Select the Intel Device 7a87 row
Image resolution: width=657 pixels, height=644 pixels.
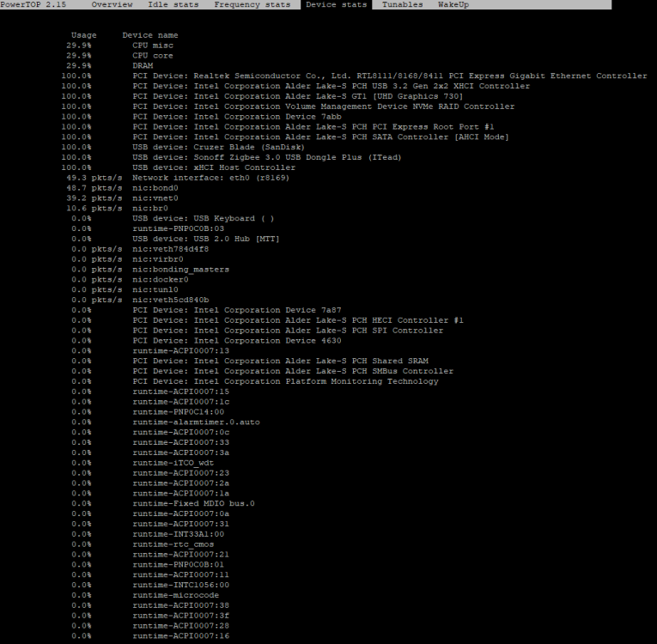206,311
